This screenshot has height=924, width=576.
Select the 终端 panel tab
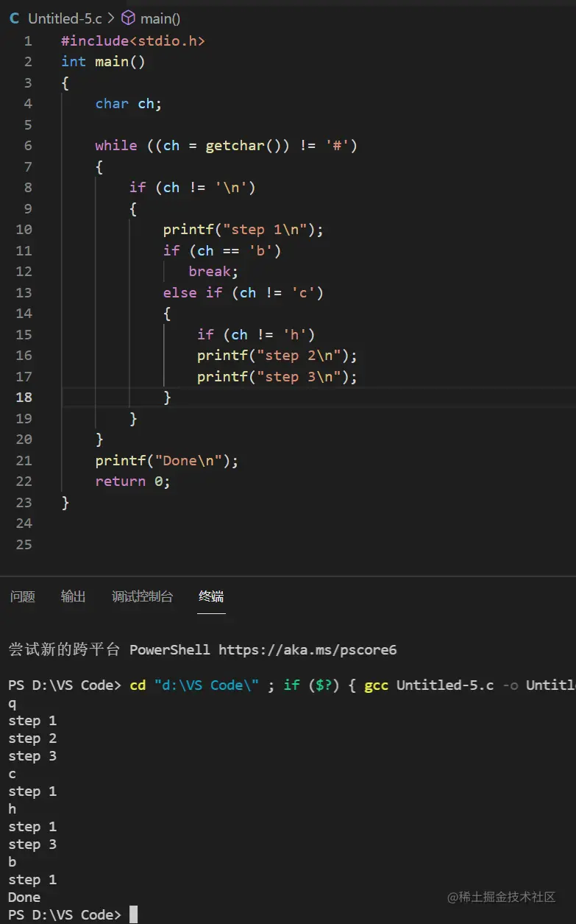[x=211, y=596]
